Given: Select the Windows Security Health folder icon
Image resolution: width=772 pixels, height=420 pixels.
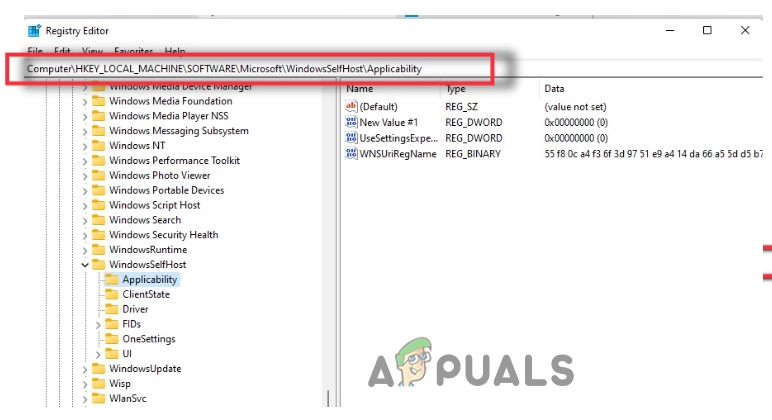Looking at the screenshot, I should coord(99,234).
